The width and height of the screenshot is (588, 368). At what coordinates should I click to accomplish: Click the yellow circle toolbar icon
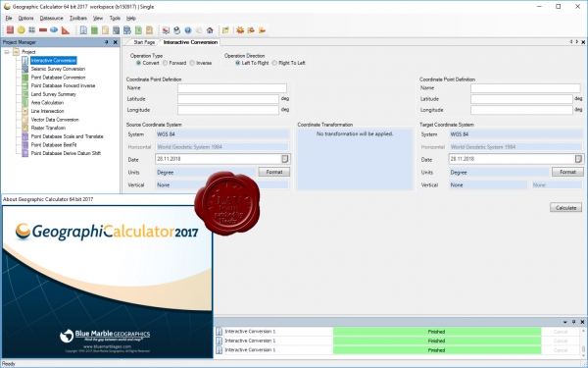(21, 30)
